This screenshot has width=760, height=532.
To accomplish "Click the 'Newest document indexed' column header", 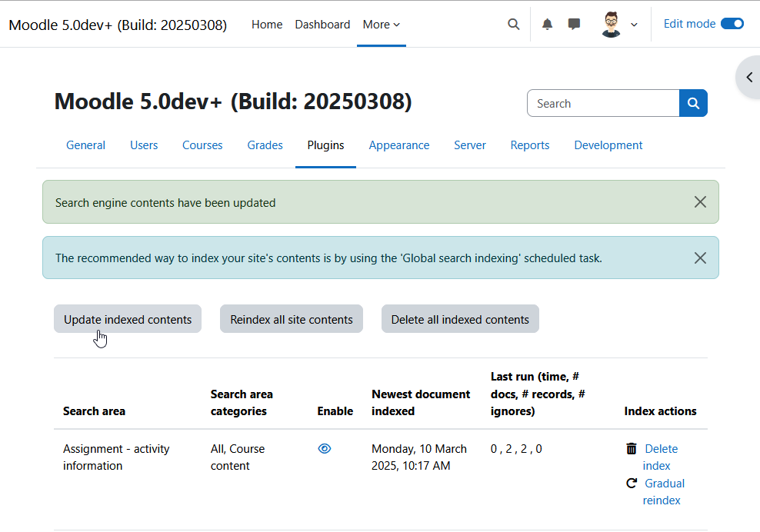I will (421, 403).
